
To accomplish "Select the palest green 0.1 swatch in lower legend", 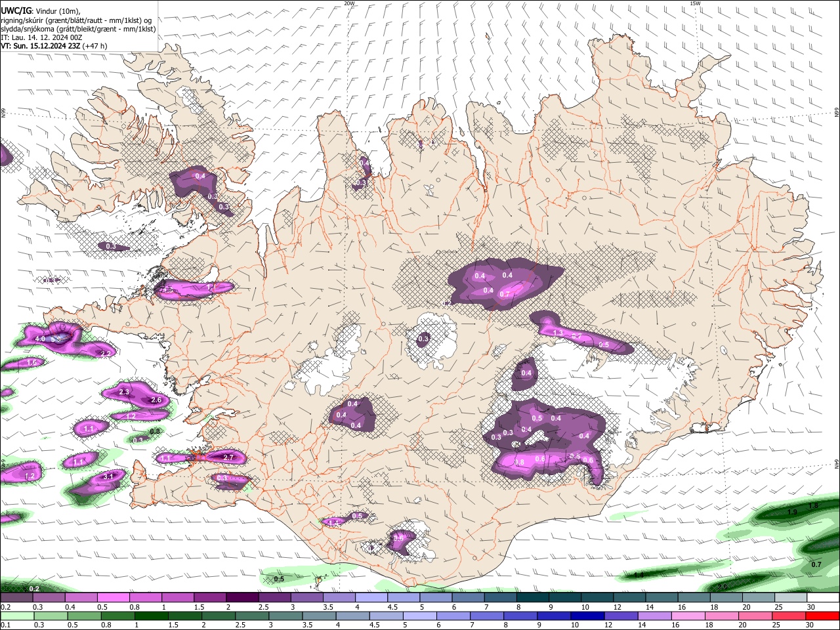I will coord(17,616).
